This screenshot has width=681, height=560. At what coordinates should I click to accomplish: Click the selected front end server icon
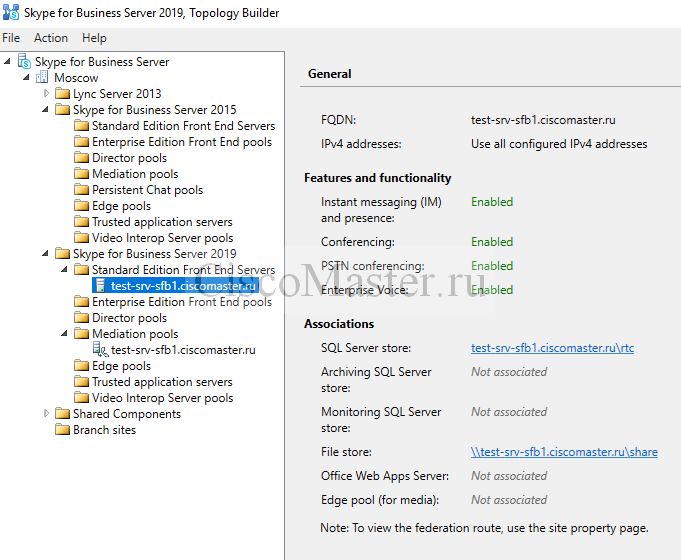coord(100,285)
